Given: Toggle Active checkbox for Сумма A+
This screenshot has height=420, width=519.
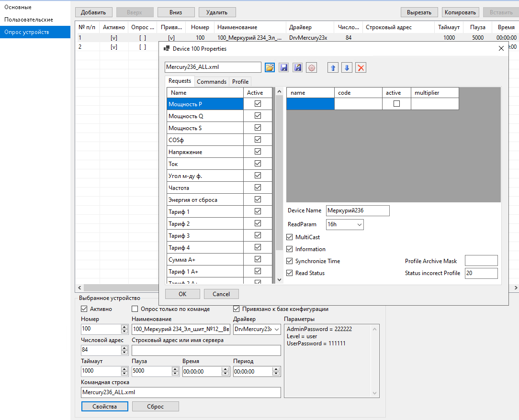Looking at the screenshot, I should coord(258,259).
